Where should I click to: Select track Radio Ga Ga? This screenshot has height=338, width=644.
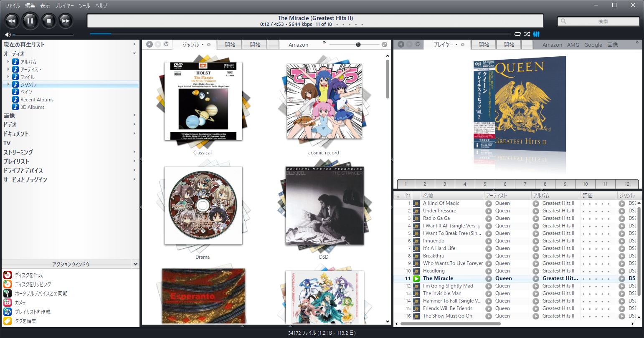[436, 218]
